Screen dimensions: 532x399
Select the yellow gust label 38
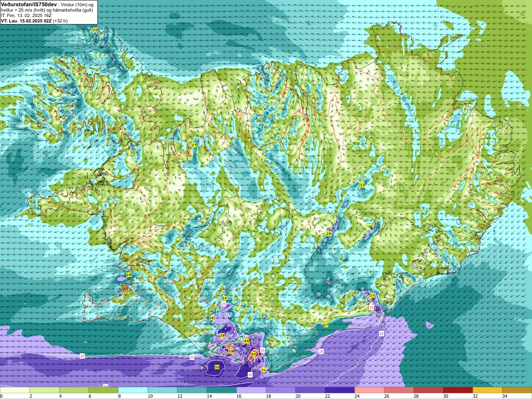[x=222, y=335]
